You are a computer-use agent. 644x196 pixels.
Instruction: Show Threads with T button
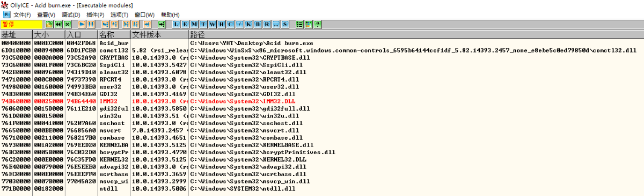[203, 24]
